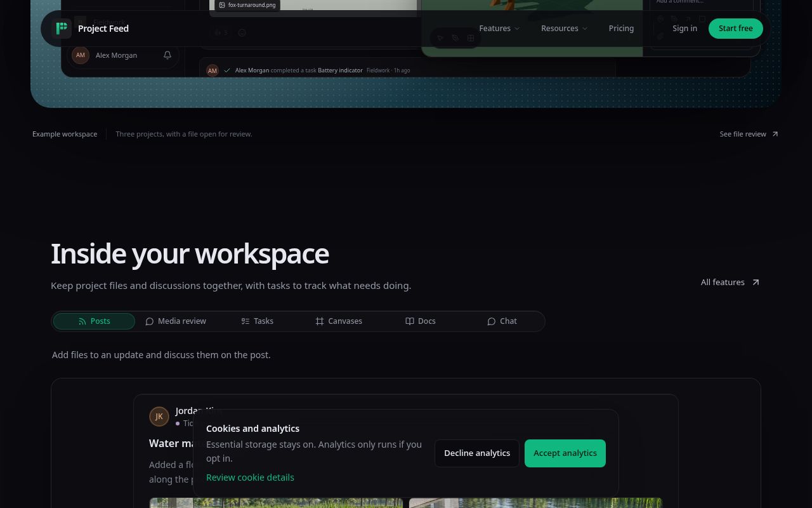The width and height of the screenshot is (812, 508).
Task: Click the AM avatar on the Battery indicator activity
Action: pyautogui.click(x=213, y=70)
